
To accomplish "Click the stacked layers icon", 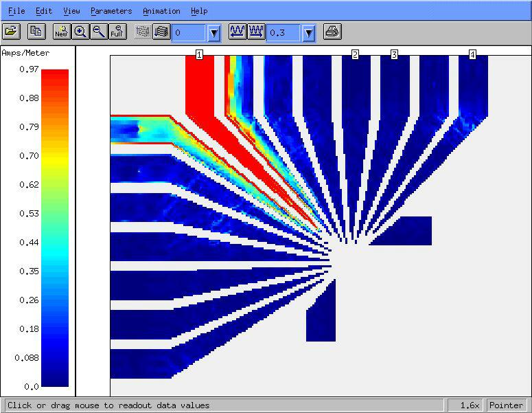I will (161, 32).
